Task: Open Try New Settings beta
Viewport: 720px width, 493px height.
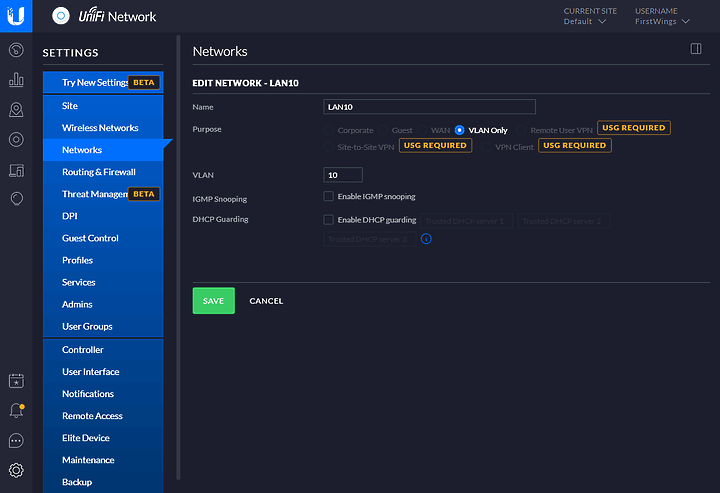Action: point(103,83)
